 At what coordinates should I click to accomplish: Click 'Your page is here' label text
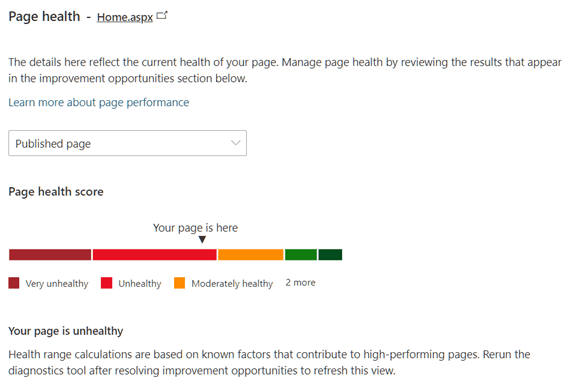195,228
